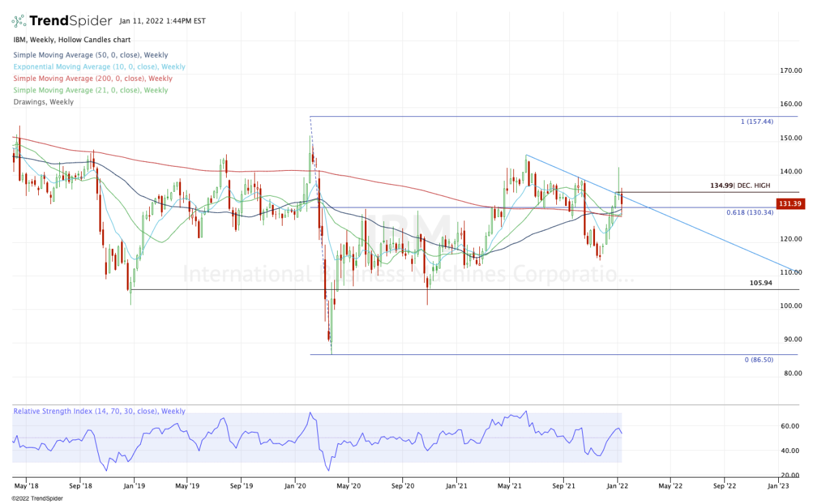Screen dimensions: 817x504
Task: Click the May '22 date axis label
Action: [670, 486]
